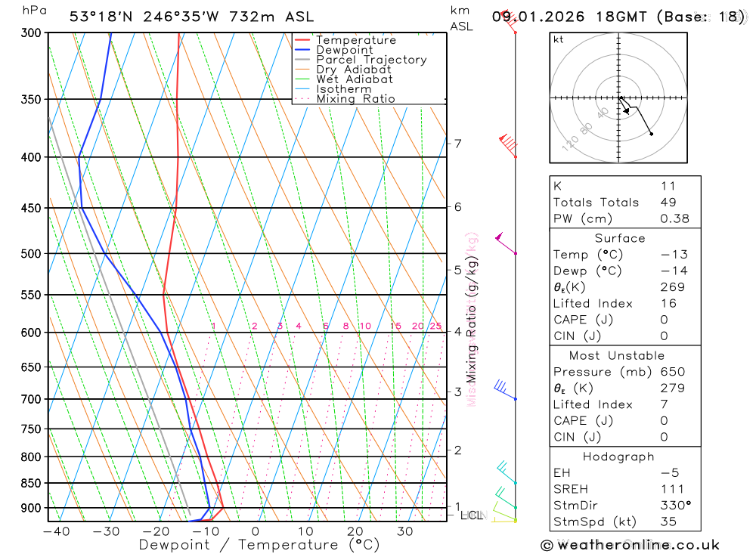Click the EH value -5
Screen dimensions: 756x554
click(670, 473)
